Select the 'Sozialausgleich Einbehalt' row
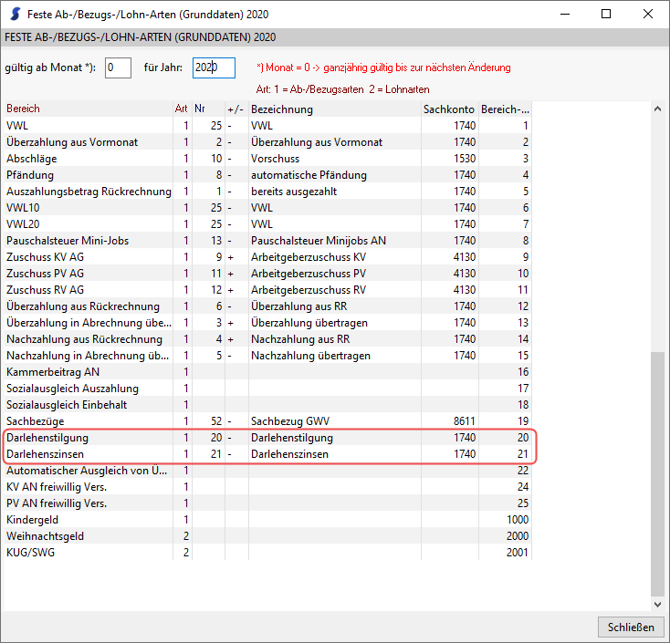670x643 pixels. point(268,405)
